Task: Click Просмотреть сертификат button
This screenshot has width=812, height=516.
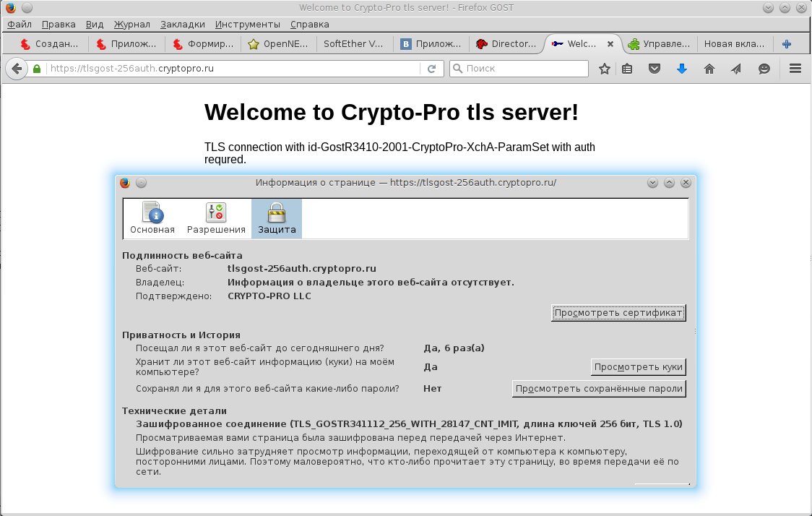Action: (x=618, y=313)
